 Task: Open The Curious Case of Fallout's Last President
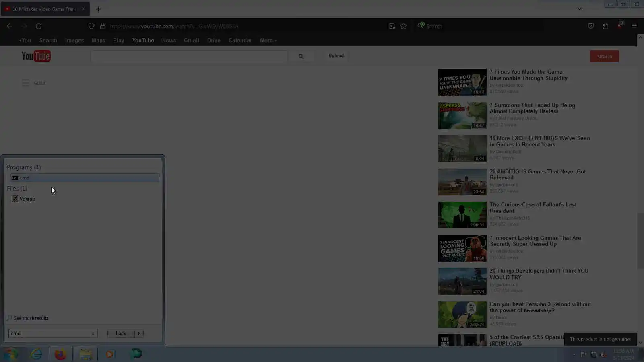pos(533,208)
